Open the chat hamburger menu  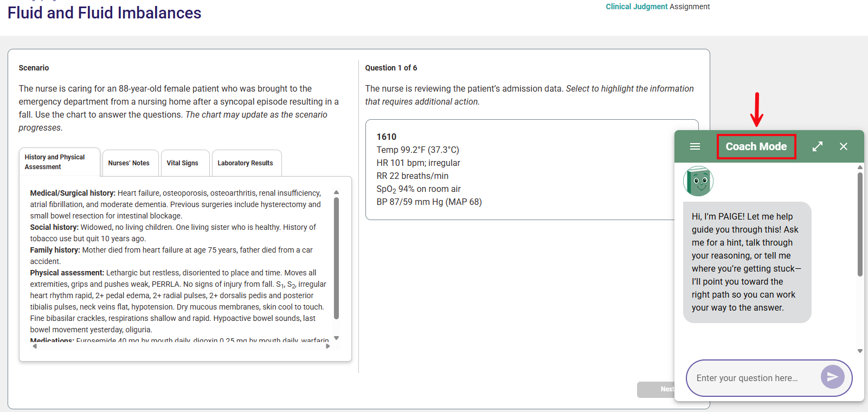coord(695,146)
